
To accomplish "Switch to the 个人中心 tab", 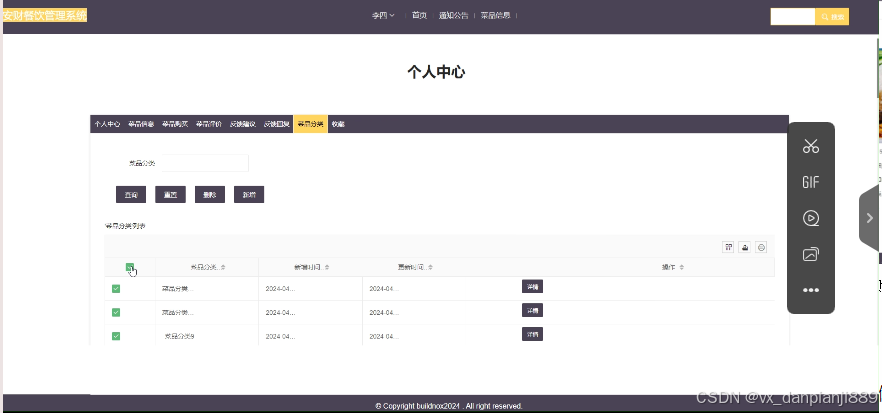I will pyautogui.click(x=107, y=124).
